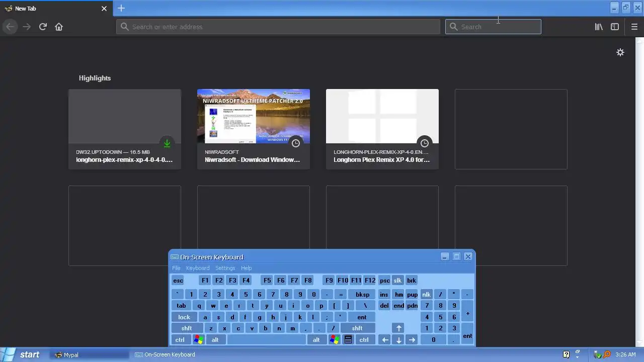Focus the Search or enter address bar
The height and width of the screenshot is (362, 644).
coord(278,27)
